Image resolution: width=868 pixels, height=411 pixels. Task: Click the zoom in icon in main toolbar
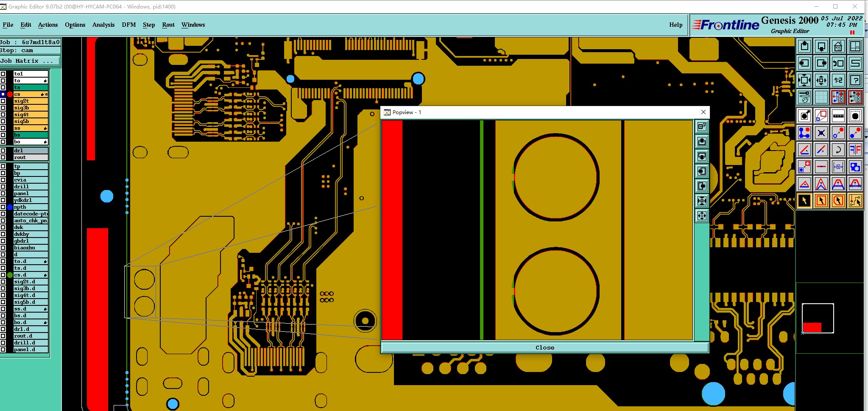pos(804,80)
